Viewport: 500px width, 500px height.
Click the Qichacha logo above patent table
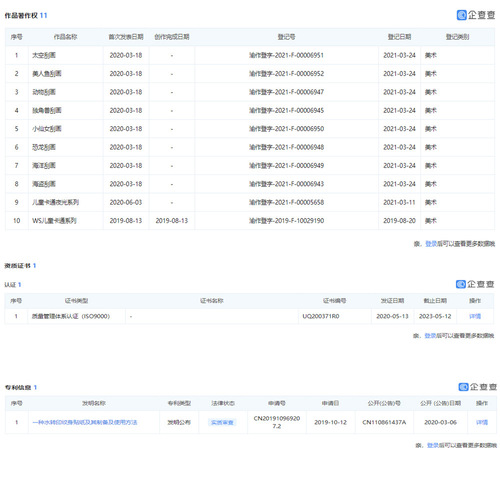(x=477, y=387)
